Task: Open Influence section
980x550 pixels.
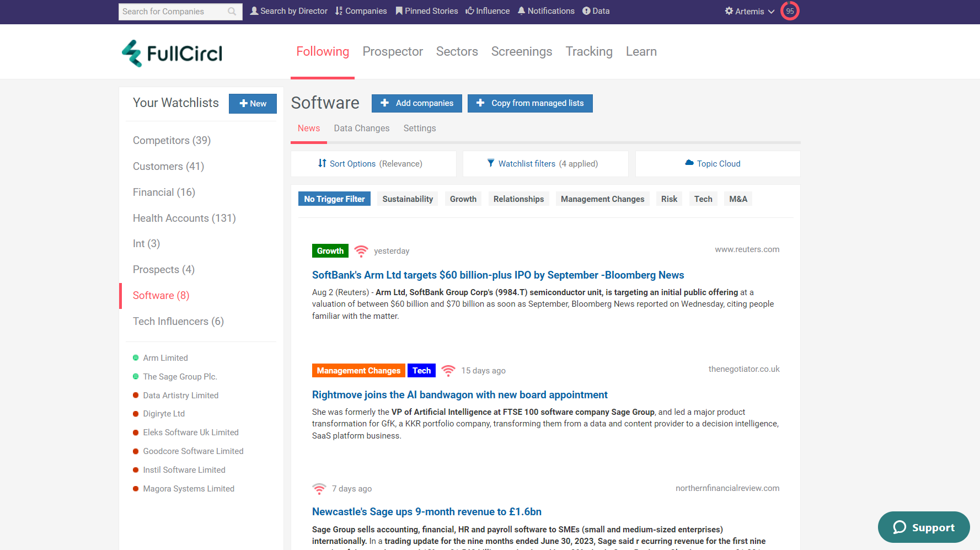Action: 488,11
